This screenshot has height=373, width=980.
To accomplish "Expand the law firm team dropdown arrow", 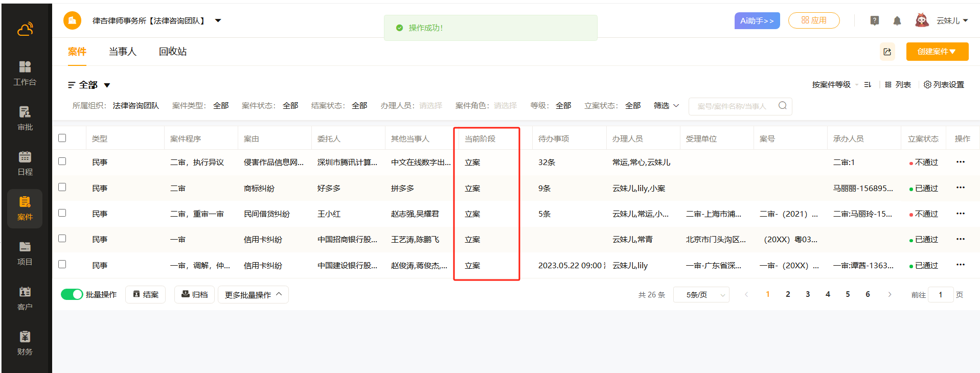I will [x=218, y=21].
